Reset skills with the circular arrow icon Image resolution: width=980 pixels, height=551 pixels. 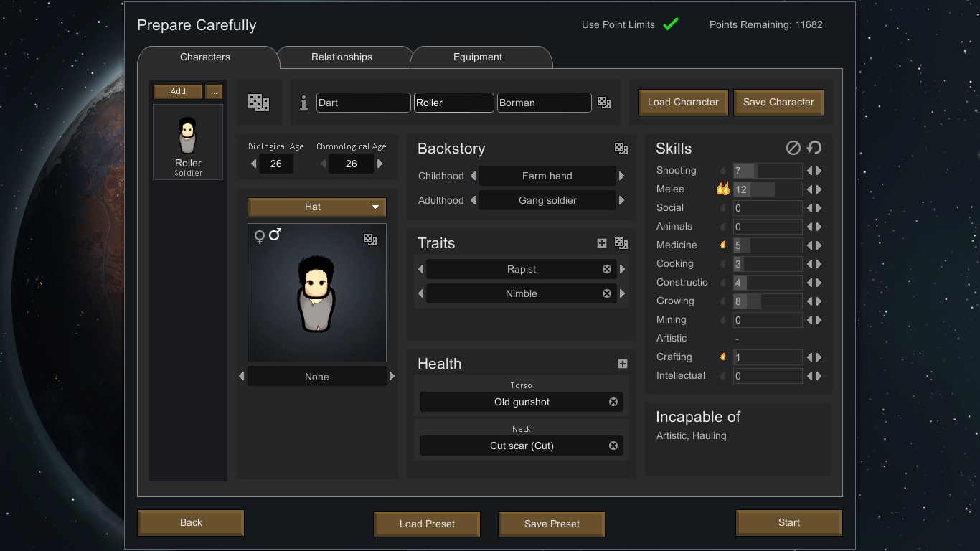814,148
